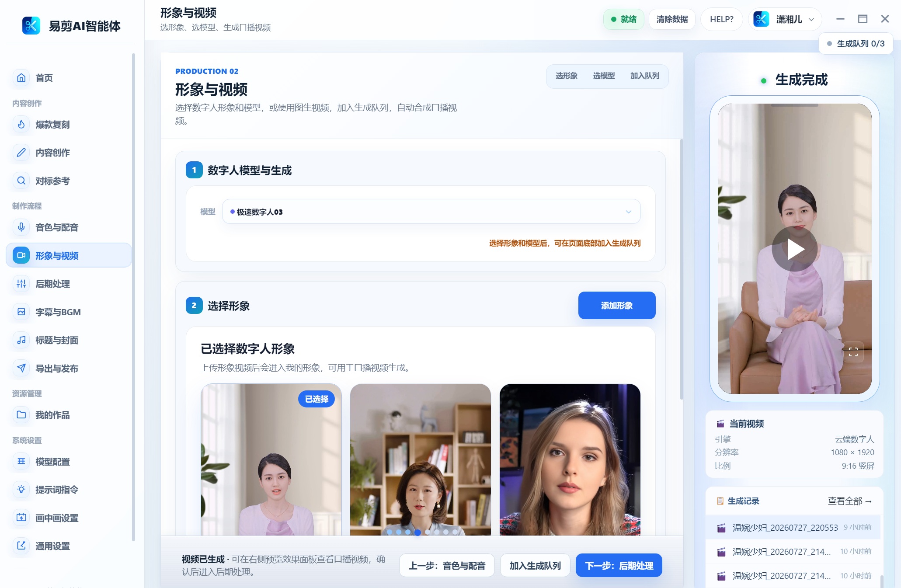Open 模型配置 icon
901x588 pixels.
(21, 462)
